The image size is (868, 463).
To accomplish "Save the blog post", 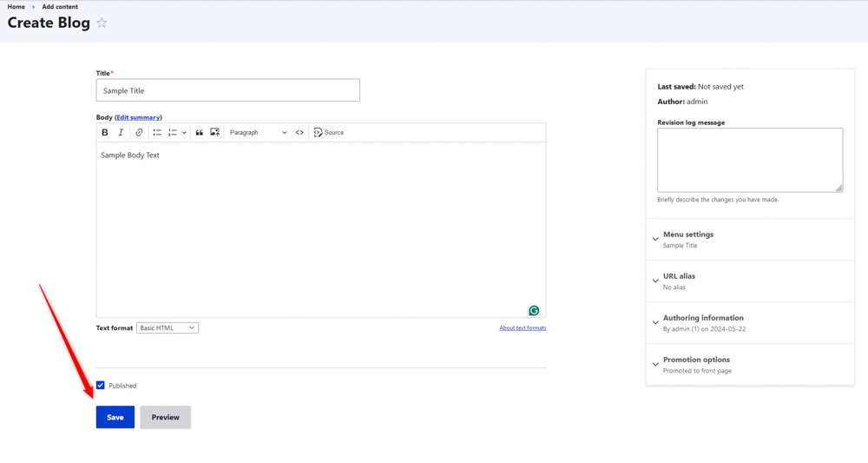I will coord(115,417).
